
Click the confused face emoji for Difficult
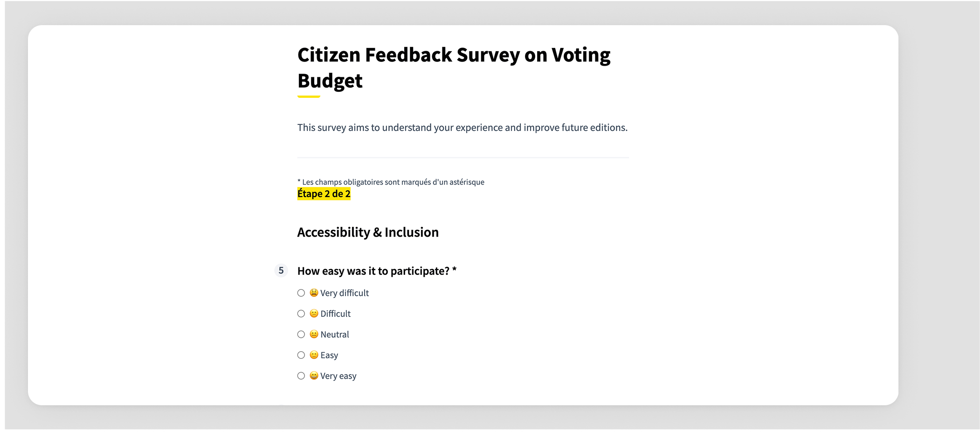[x=314, y=313]
